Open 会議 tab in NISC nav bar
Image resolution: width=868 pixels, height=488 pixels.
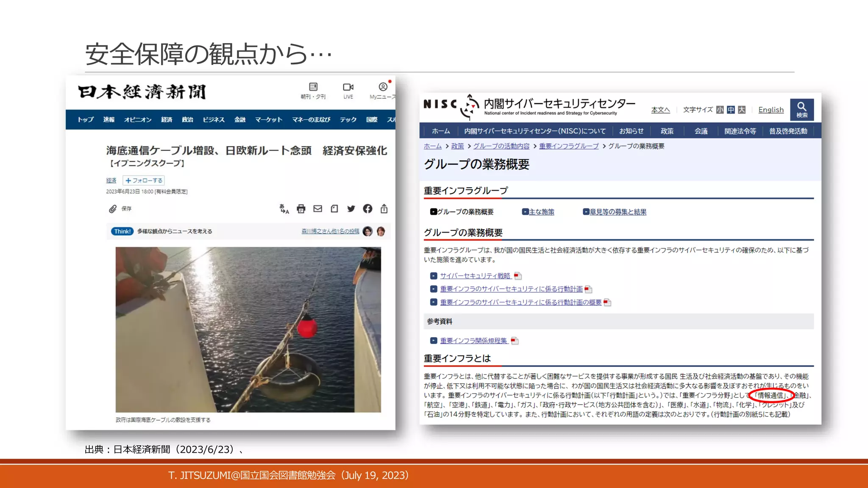coord(701,131)
